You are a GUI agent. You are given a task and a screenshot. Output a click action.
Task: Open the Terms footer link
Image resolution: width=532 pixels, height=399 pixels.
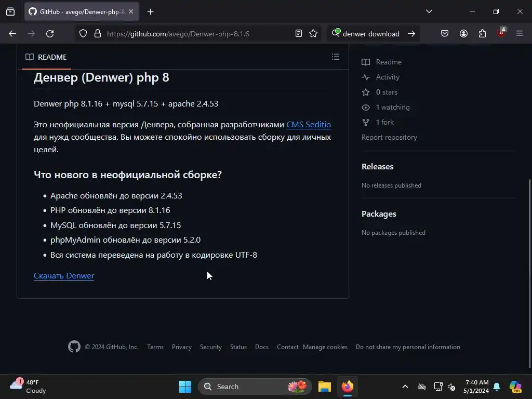click(x=155, y=347)
